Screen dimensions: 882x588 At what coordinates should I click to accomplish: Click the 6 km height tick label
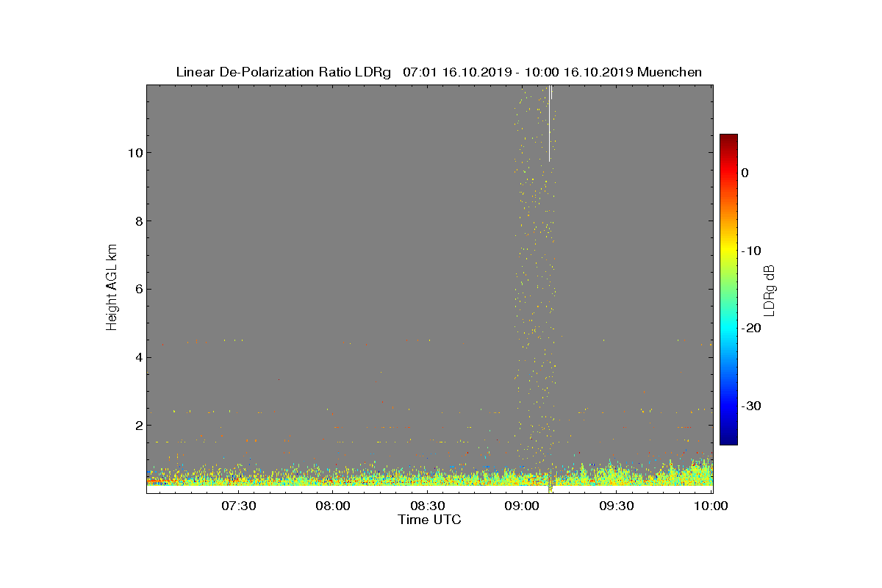click(x=138, y=289)
